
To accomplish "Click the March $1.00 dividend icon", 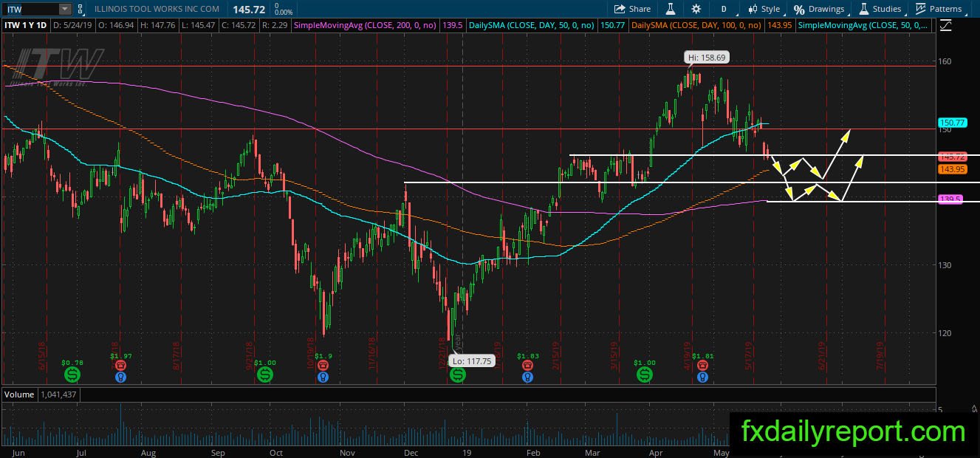I will coord(644,375).
